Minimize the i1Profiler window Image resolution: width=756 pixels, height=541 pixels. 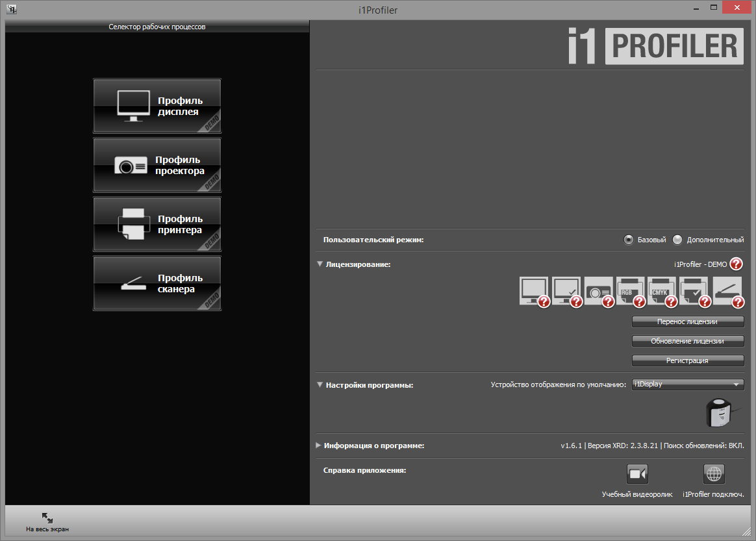point(696,8)
